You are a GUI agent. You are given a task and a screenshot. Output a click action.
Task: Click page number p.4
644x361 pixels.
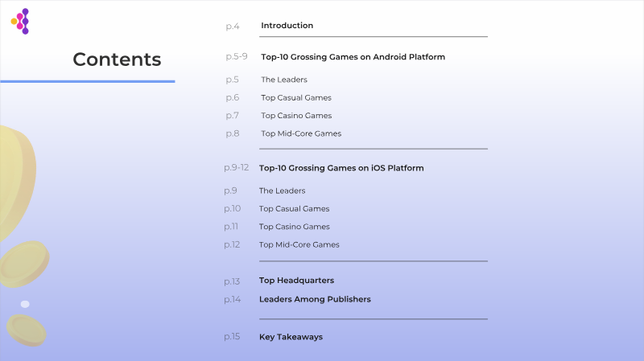pyautogui.click(x=233, y=27)
